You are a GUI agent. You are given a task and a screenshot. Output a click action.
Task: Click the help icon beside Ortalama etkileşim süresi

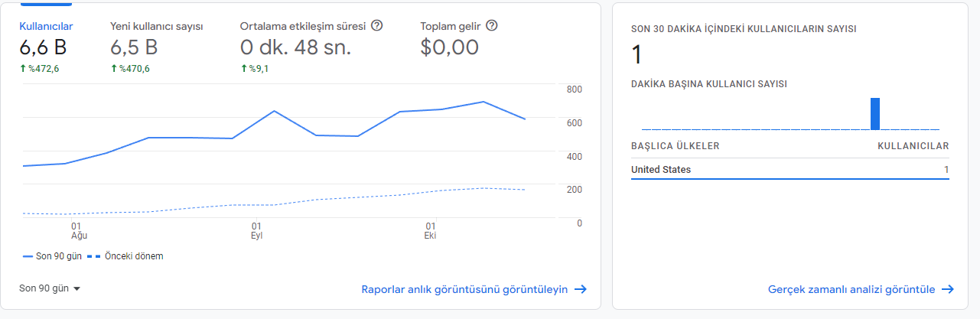pyautogui.click(x=376, y=25)
